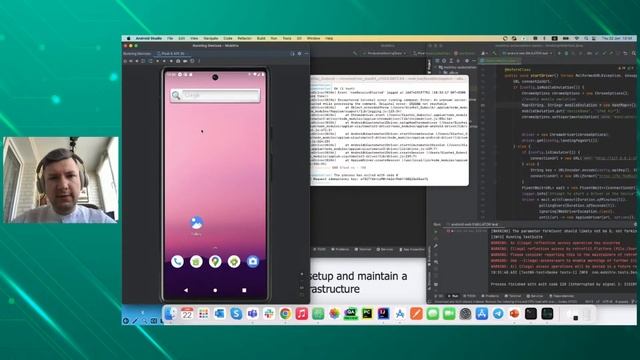Image resolution: width=640 pixels, height=360 pixels.
Task: Open the Navigate menu
Action: click(x=211, y=38)
